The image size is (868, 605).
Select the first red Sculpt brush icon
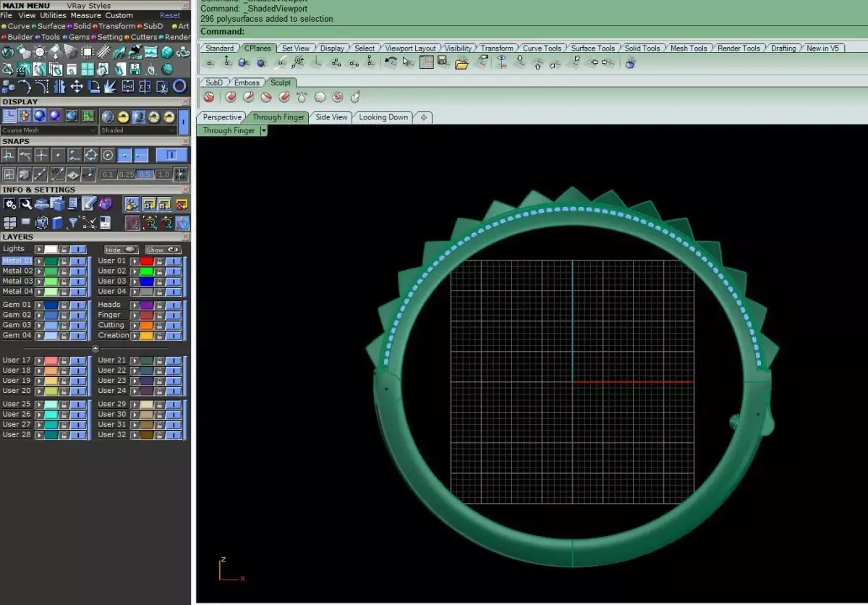(x=208, y=97)
